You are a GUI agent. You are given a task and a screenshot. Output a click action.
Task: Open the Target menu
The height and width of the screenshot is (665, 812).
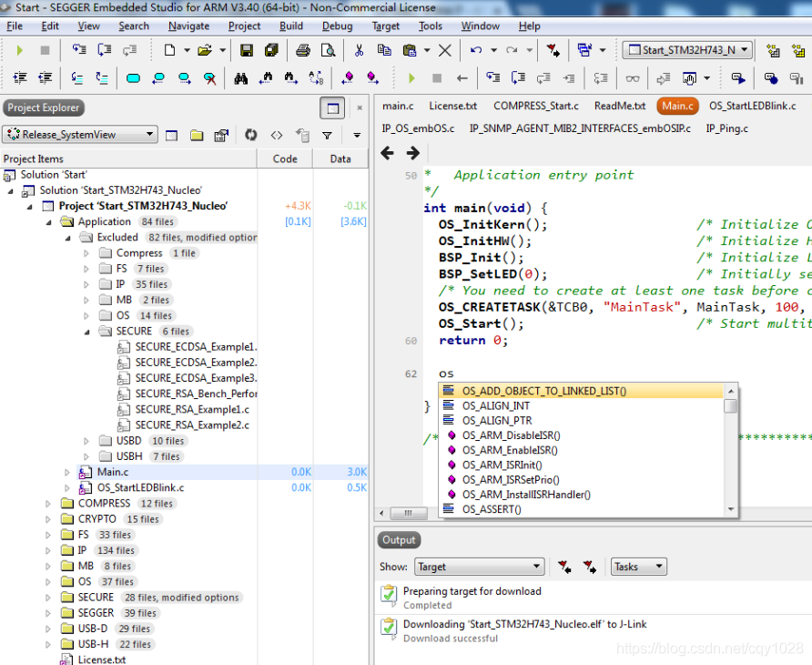click(x=385, y=26)
